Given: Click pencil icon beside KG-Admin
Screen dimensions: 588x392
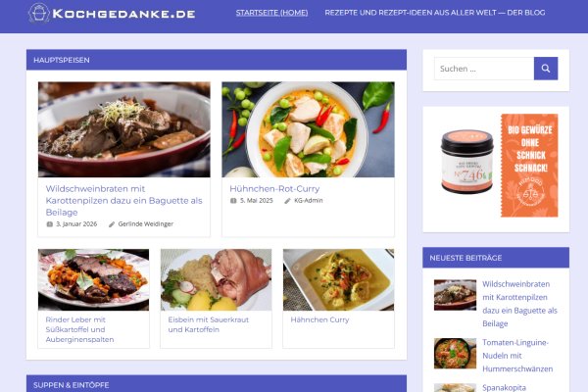Looking at the screenshot, I should (x=287, y=201).
